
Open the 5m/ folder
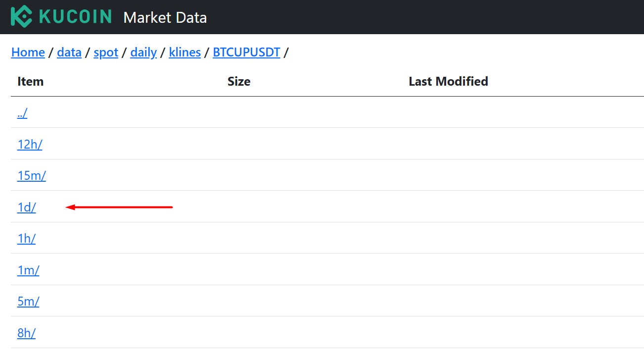pyautogui.click(x=28, y=301)
